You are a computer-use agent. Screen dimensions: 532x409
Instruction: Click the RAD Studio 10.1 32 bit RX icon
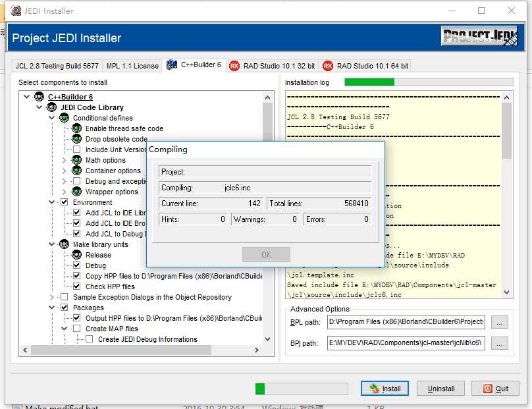(234, 66)
